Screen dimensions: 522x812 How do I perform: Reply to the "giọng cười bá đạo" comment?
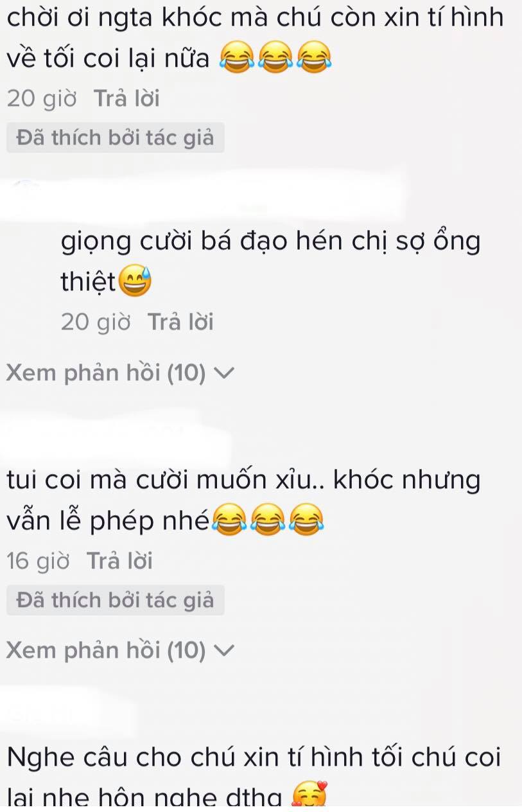pos(180,322)
